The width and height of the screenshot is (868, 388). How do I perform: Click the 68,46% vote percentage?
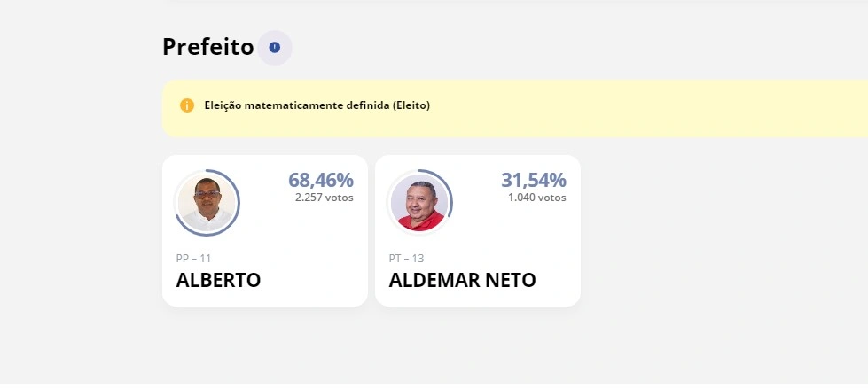tap(320, 180)
